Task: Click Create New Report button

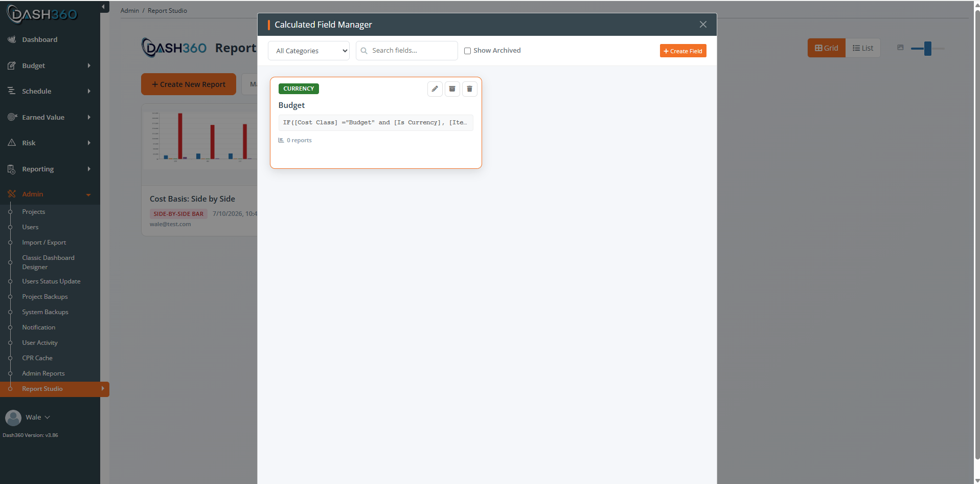Action: pyautogui.click(x=189, y=84)
